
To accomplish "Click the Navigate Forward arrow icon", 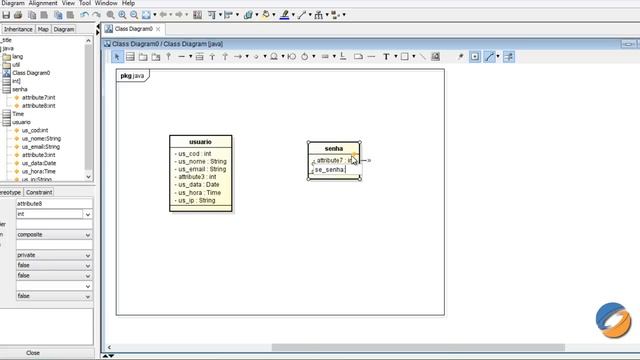I will click(179, 15).
